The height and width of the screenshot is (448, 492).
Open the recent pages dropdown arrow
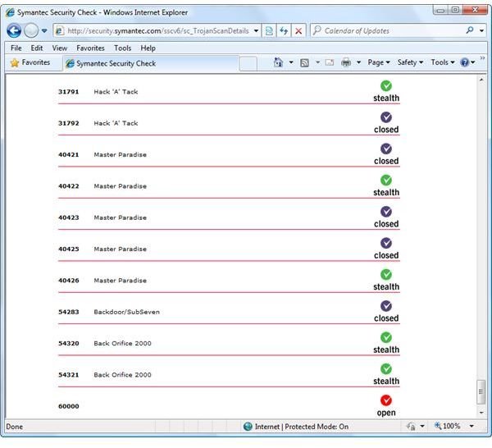pos(44,30)
